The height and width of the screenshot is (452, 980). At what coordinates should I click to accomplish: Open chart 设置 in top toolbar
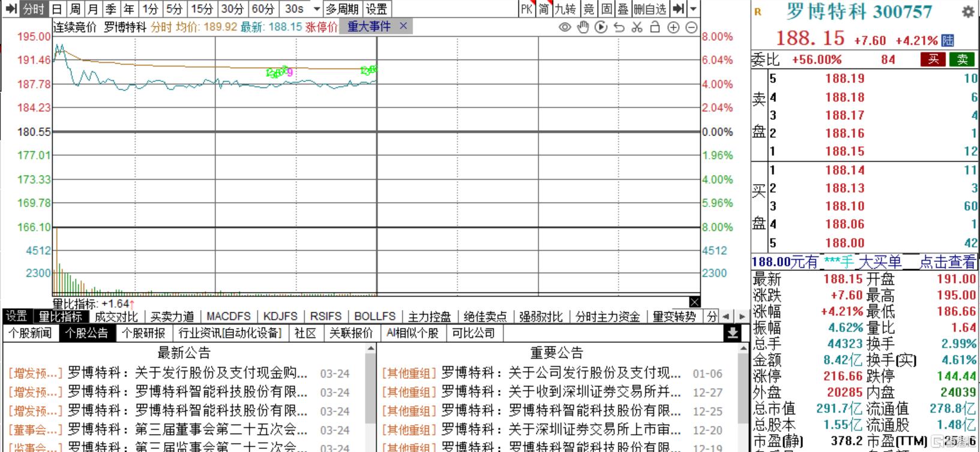[376, 9]
